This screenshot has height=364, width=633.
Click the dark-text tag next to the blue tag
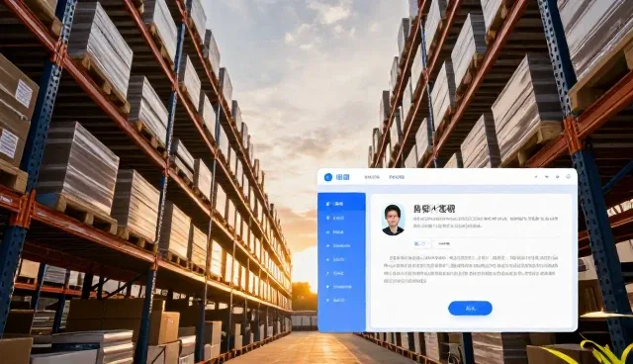pyautogui.click(x=444, y=243)
